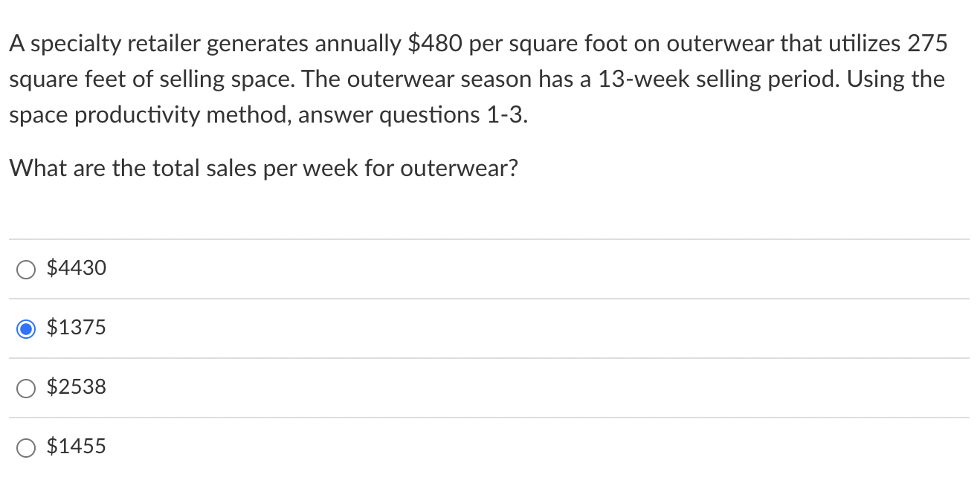Viewport: 980px width, 477px height.
Task: Click the $4430 answer label
Action: point(77,268)
